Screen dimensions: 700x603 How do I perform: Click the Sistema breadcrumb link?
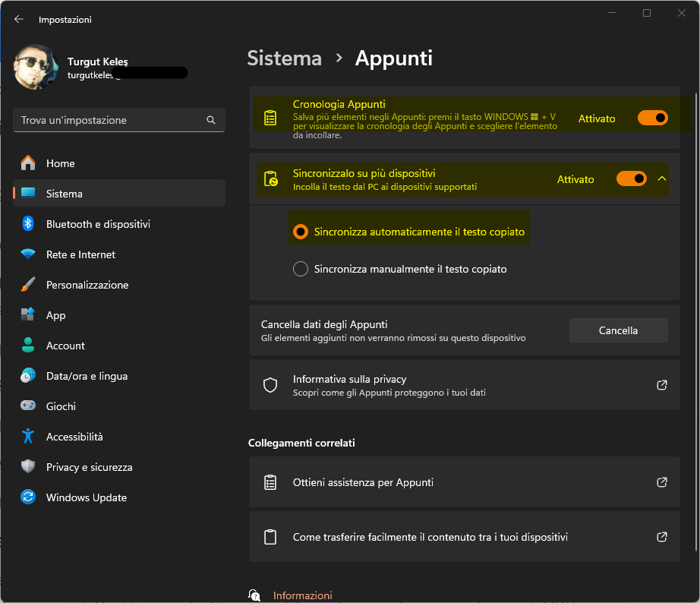tap(284, 58)
